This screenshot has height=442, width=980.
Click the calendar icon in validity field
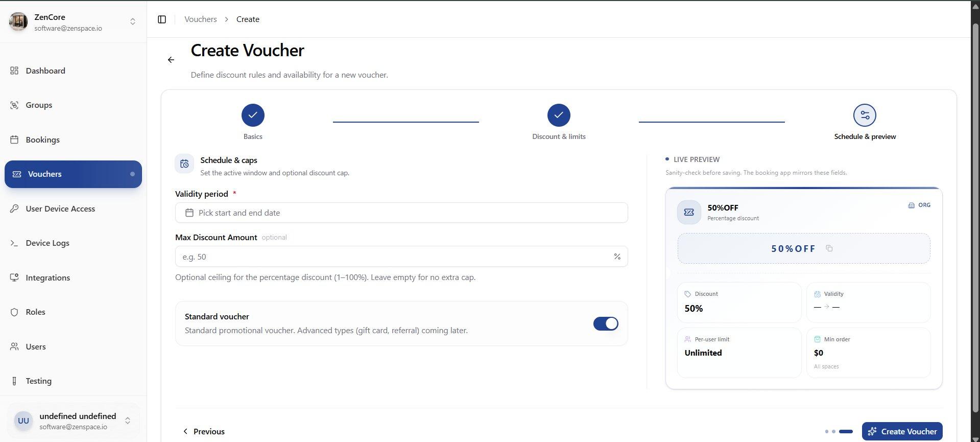189,213
